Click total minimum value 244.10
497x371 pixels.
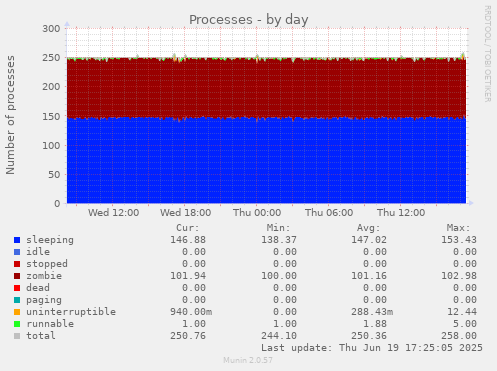(x=279, y=336)
